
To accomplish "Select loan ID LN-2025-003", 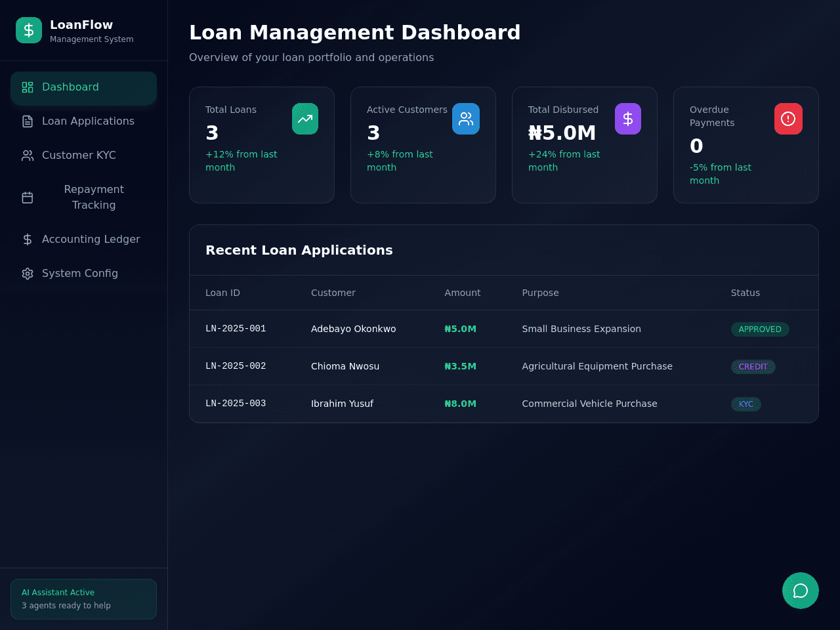I will tap(236, 404).
